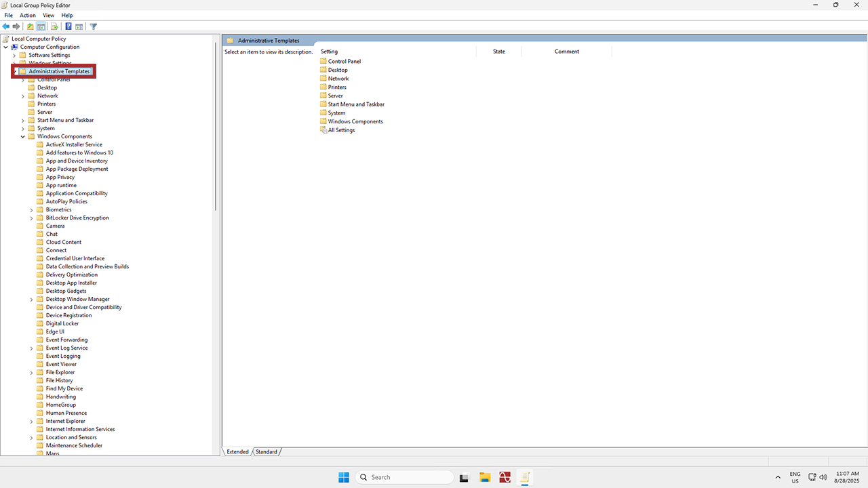The image size is (868, 488).
Task: Click the Back arrow in the toolbar
Action: pyautogui.click(x=6, y=26)
